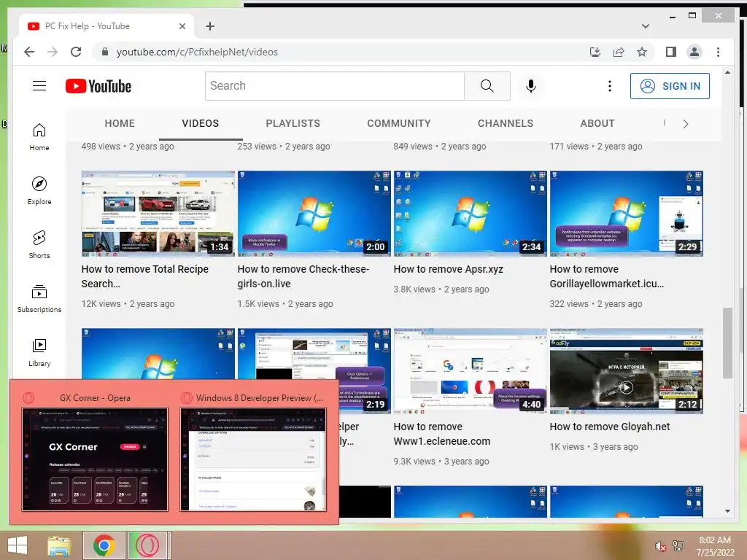The height and width of the screenshot is (560, 747).
Task: Expand Chrome tab search chevron
Action: tap(646, 26)
